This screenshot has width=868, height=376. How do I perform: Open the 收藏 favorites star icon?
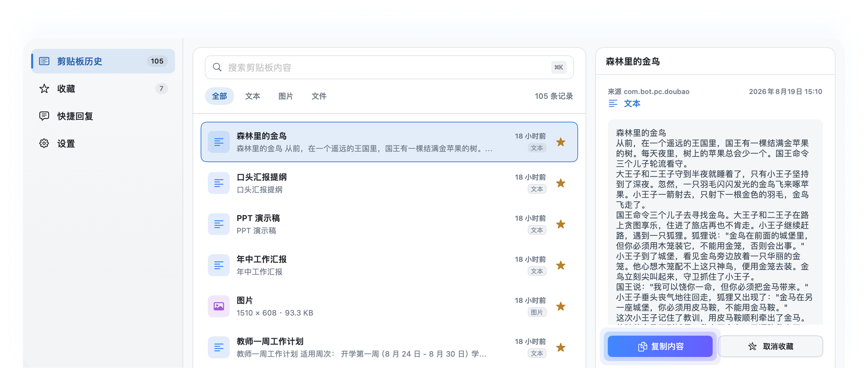tap(44, 89)
